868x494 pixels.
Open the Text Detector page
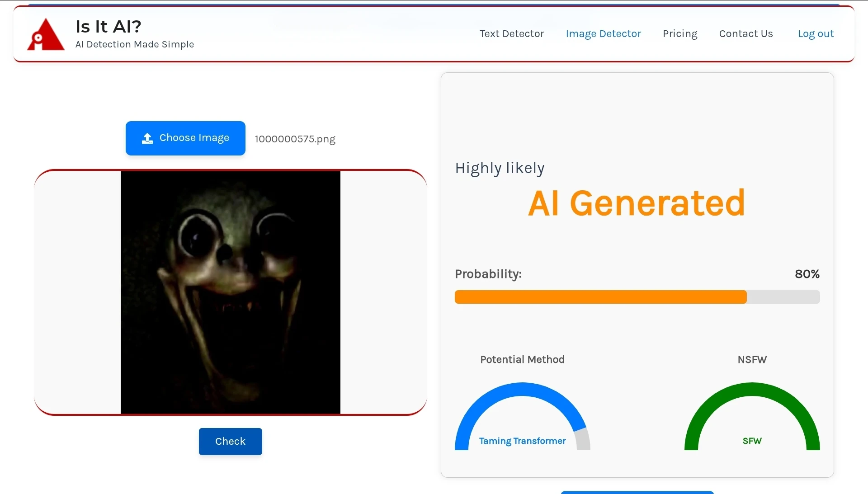(x=511, y=33)
